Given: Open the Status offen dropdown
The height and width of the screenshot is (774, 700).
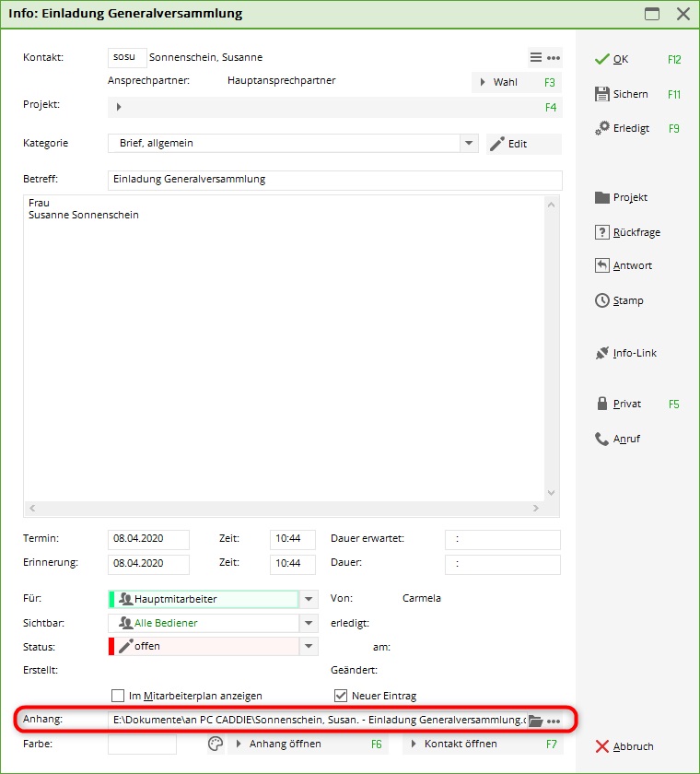Looking at the screenshot, I should 309,647.
